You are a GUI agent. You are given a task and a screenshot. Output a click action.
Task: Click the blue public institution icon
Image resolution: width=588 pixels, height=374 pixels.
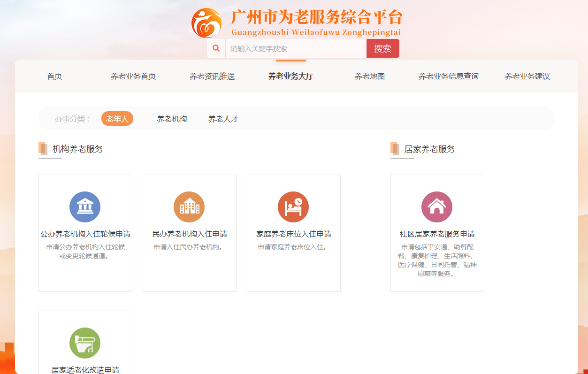pyautogui.click(x=85, y=207)
